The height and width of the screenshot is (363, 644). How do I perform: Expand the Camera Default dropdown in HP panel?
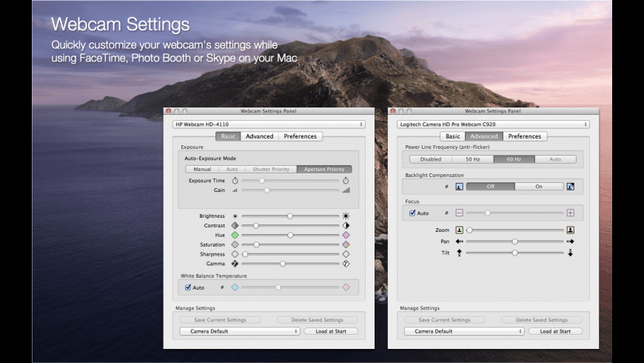click(239, 331)
